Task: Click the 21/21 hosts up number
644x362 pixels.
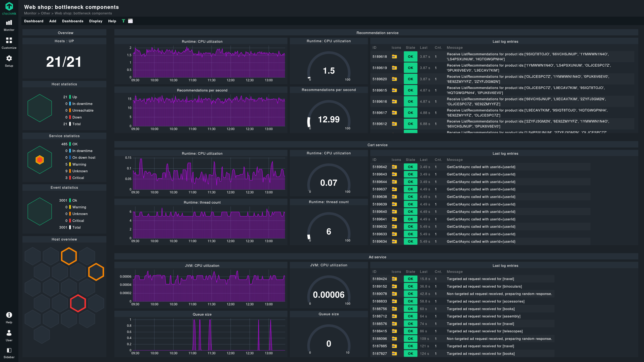Action: coord(64,62)
